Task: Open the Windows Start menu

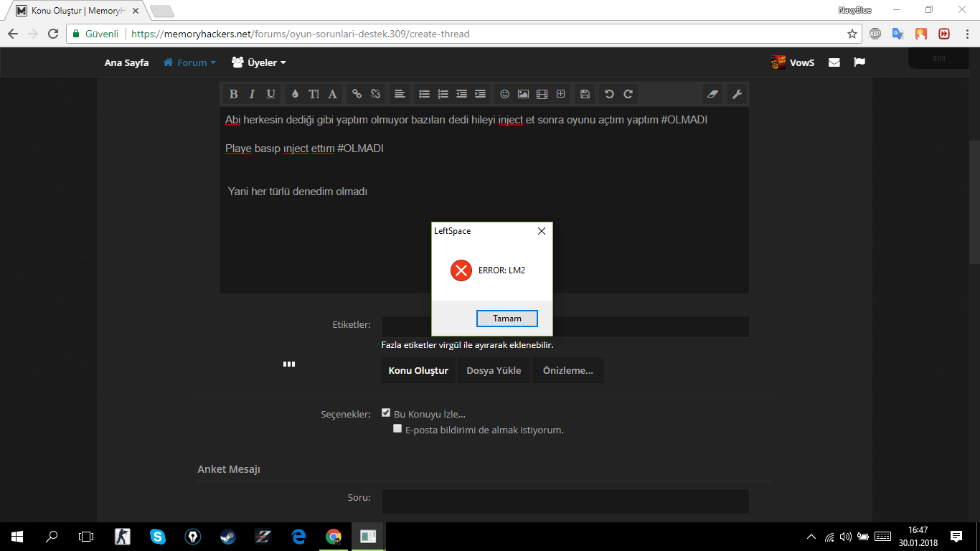Action: coord(17,536)
